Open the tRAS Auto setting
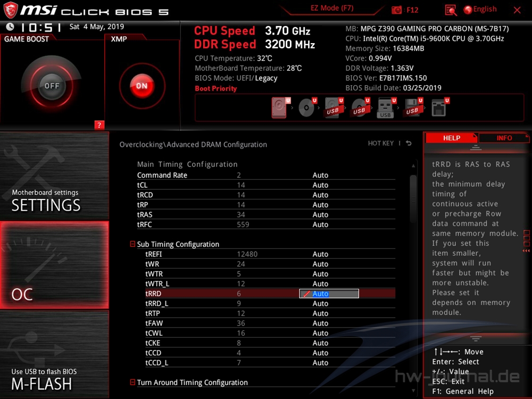Screen dimensions: 532x399 [320, 214]
